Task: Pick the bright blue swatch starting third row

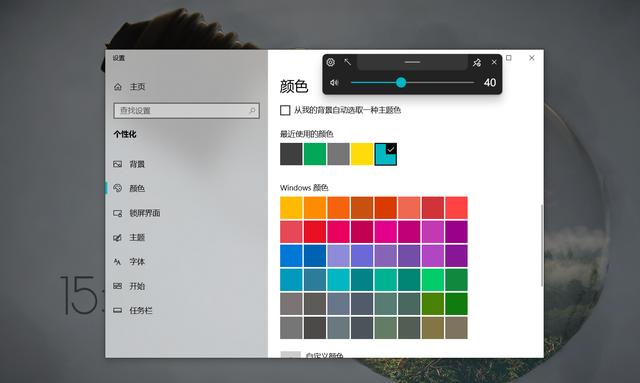Action: (291, 256)
